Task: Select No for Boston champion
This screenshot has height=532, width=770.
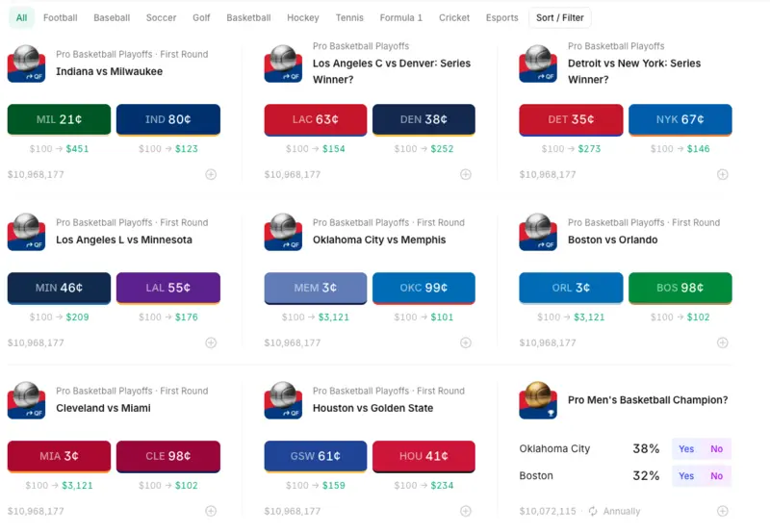Action: (x=716, y=475)
